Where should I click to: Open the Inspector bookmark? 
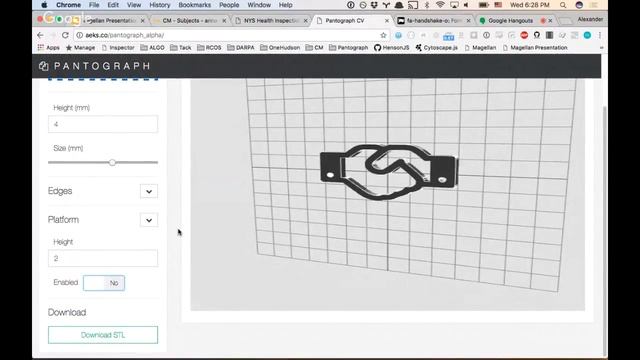coord(118,48)
